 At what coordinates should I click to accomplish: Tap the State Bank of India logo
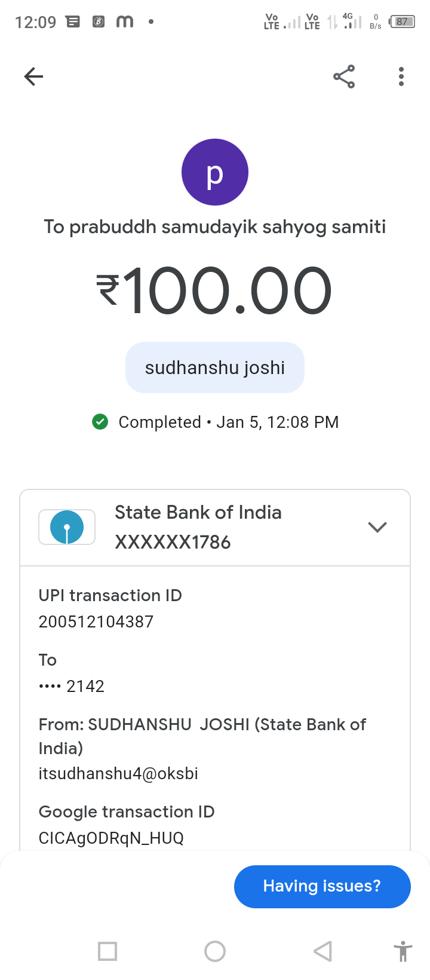click(x=67, y=527)
